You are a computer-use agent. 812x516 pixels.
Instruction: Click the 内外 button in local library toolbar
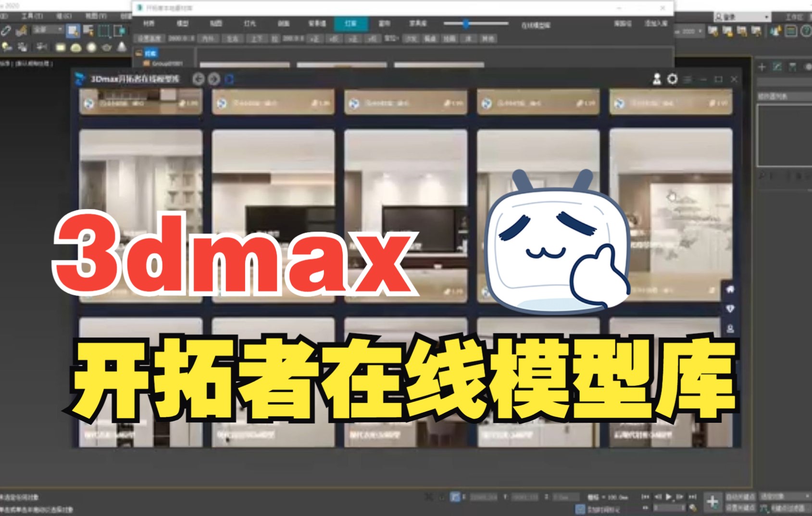point(208,38)
